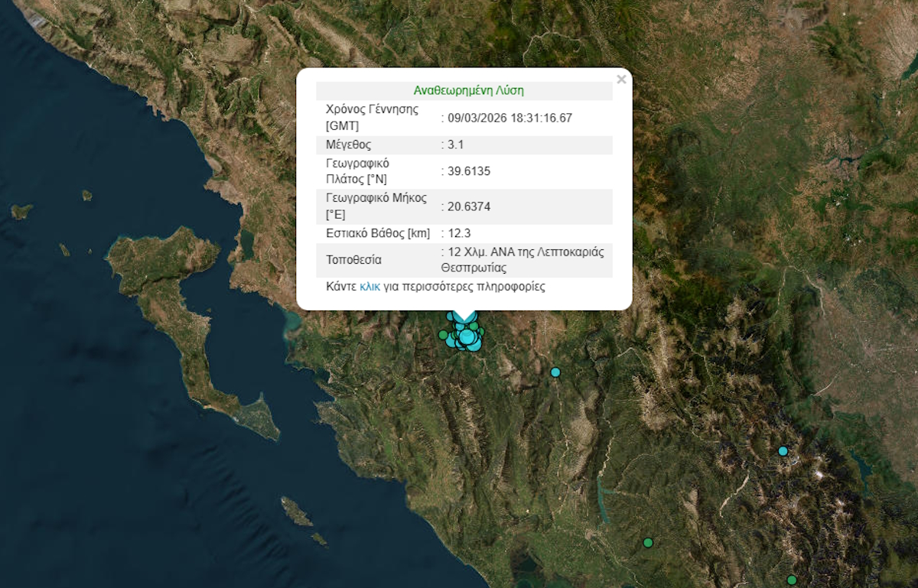Click the green marker at the bottom edge

(x=792, y=579)
